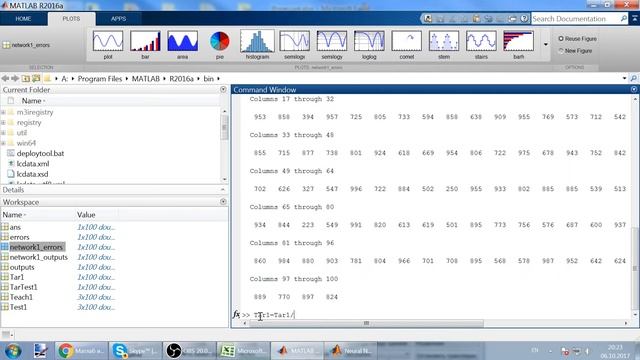Open the Workspace panel actions menu
Screen dimensions: 640x360
(x=223, y=202)
